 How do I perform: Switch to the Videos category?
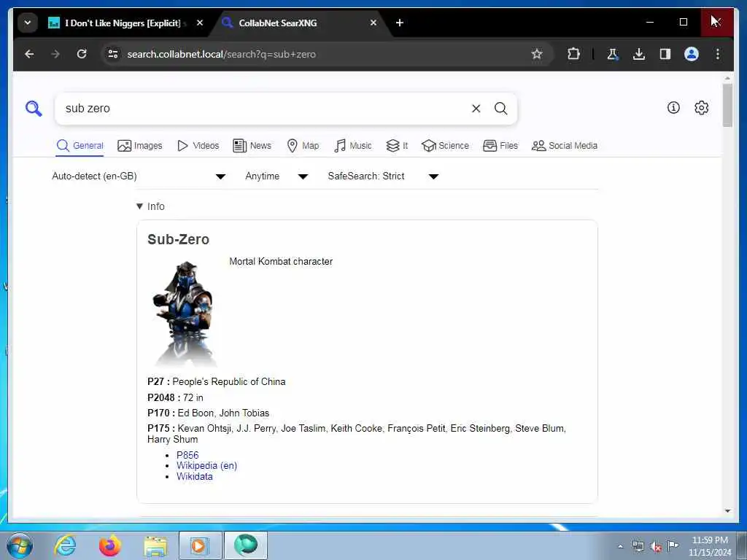198,146
